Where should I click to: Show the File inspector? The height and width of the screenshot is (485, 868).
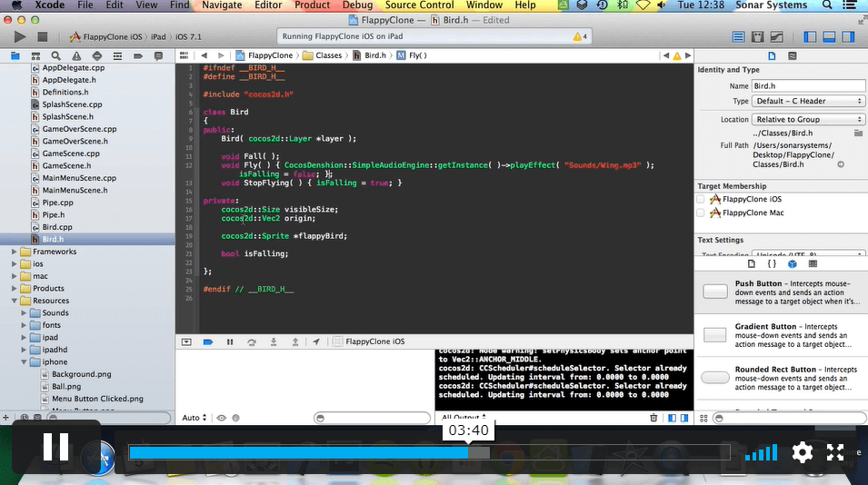[772, 55]
